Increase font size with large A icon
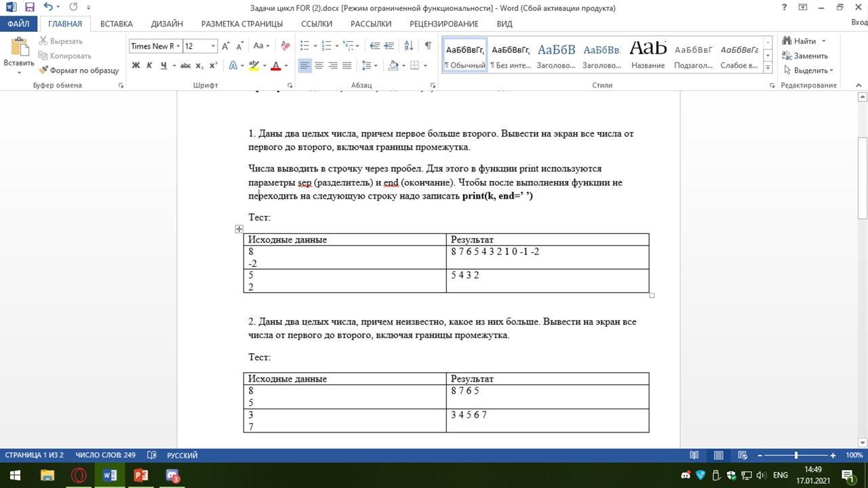This screenshot has width=868, height=488. (226, 46)
